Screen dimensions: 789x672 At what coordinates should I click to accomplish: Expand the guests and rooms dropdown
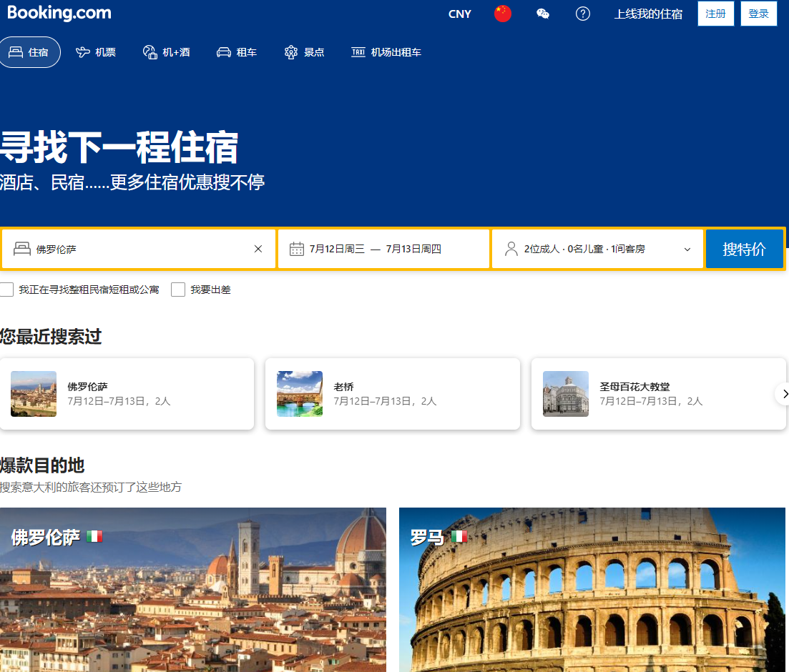coord(597,249)
